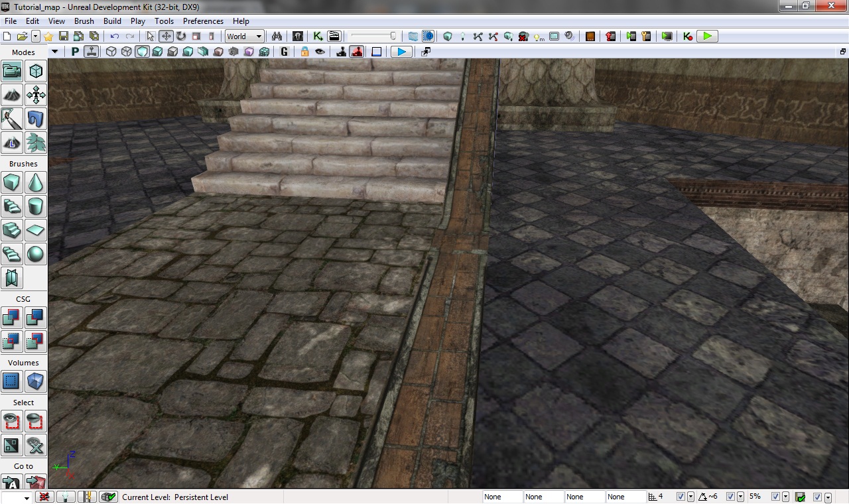Viewport: 849px width, 504px height.
Task: Open Unreal Kismet from the toolbar
Action: [318, 36]
